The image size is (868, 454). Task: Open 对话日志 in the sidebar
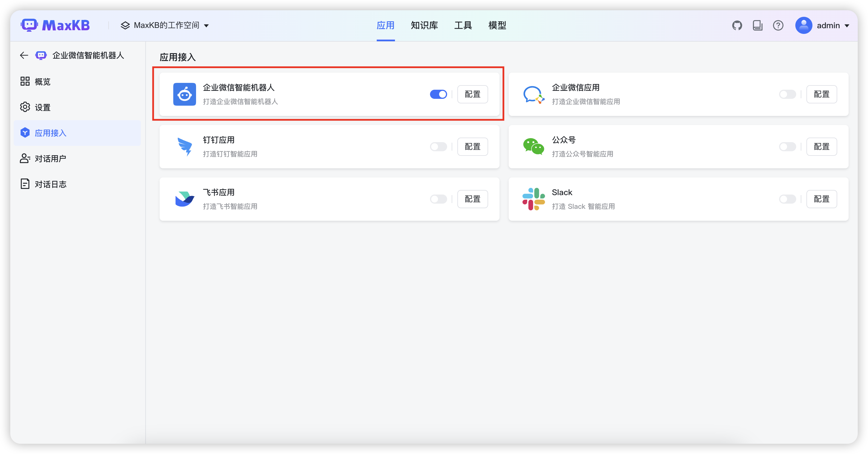(50, 184)
